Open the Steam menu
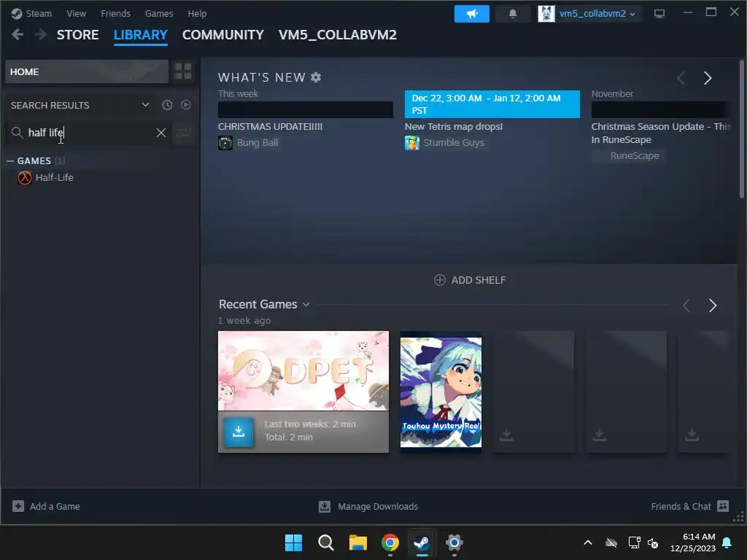 click(39, 13)
